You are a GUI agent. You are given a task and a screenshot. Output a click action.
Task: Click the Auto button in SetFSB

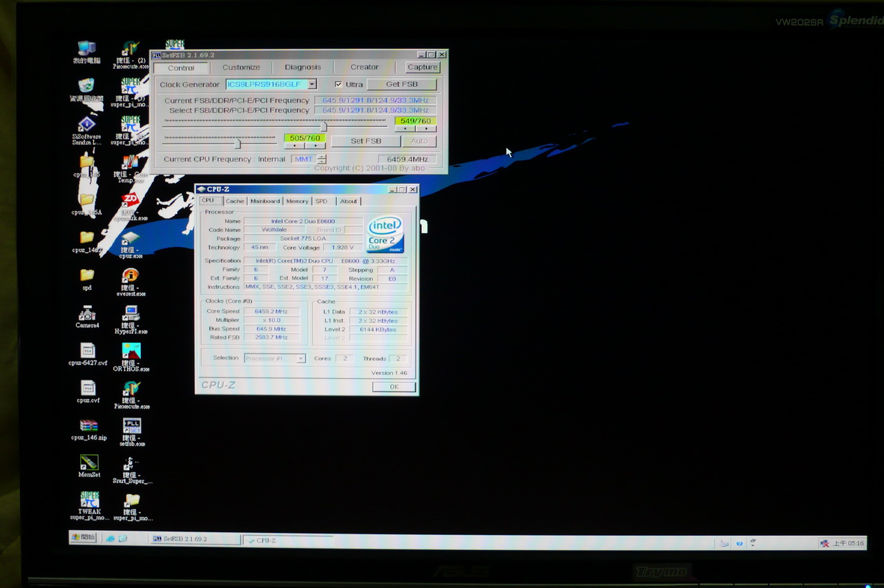[x=419, y=141]
